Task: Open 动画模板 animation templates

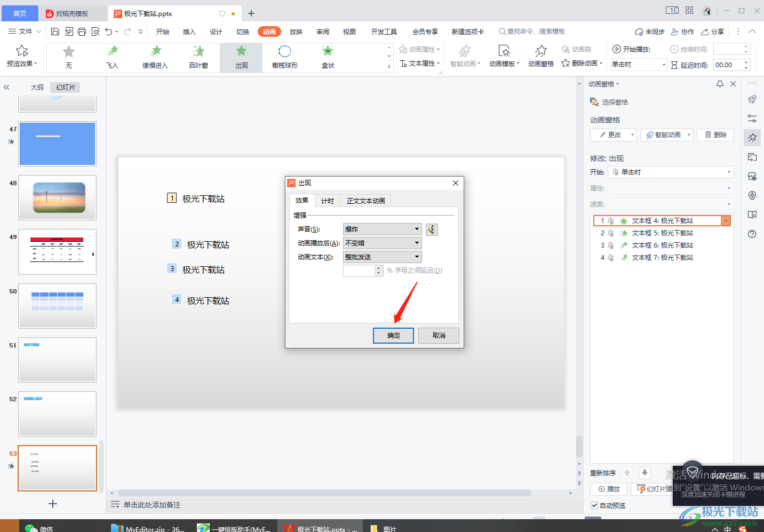Action: (x=504, y=57)
